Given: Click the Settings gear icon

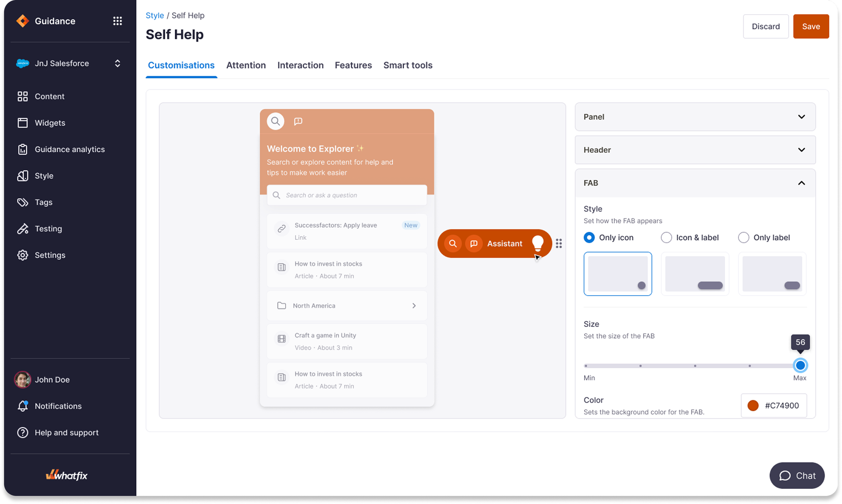Looking at the screenshot, I should tap(23, 255).
